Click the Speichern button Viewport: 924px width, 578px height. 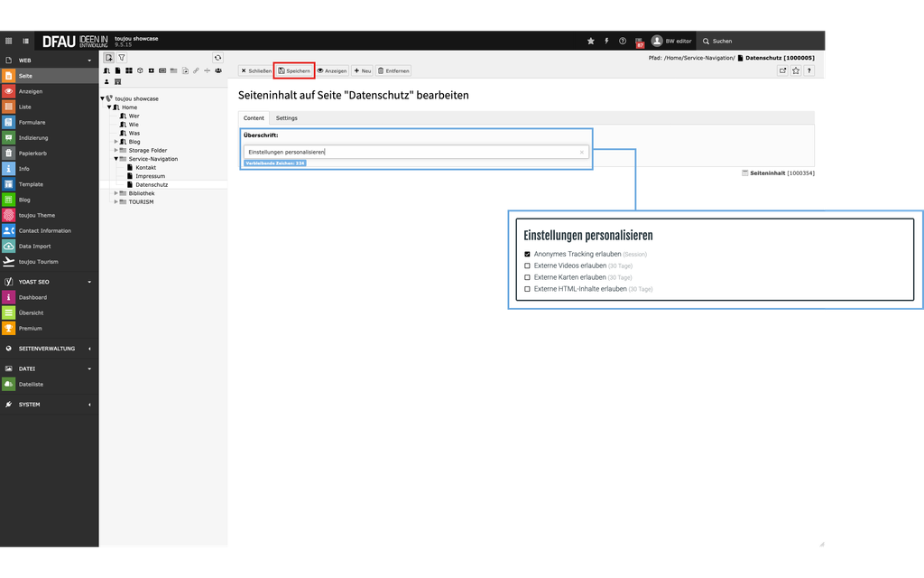point(294,70)
